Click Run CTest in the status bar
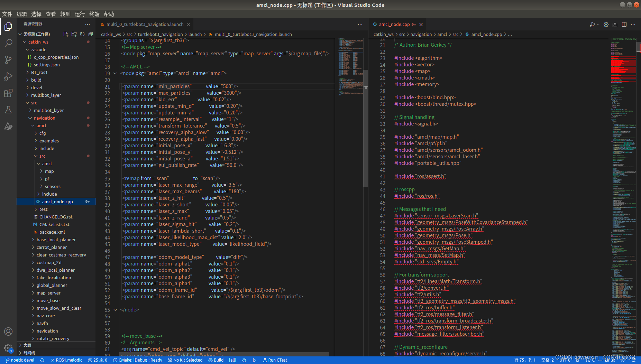This screenshot has width=641, height=364. click(275, 360)
